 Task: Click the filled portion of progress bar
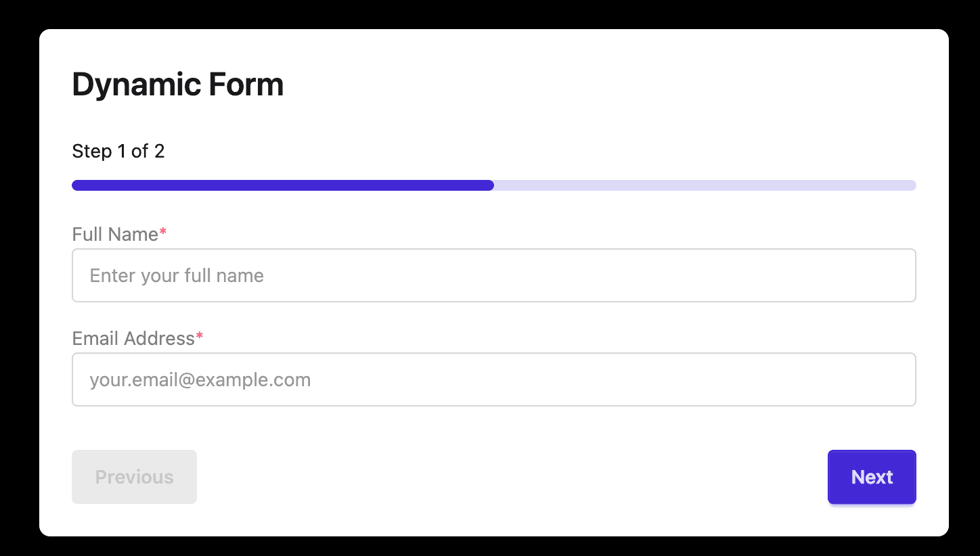click(x=283, y=185)
